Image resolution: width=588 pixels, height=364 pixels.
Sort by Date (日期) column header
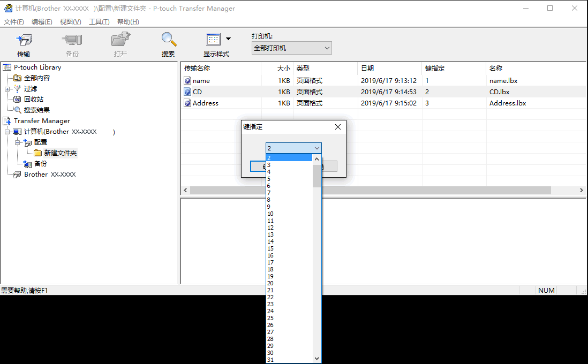coord(390,68)
